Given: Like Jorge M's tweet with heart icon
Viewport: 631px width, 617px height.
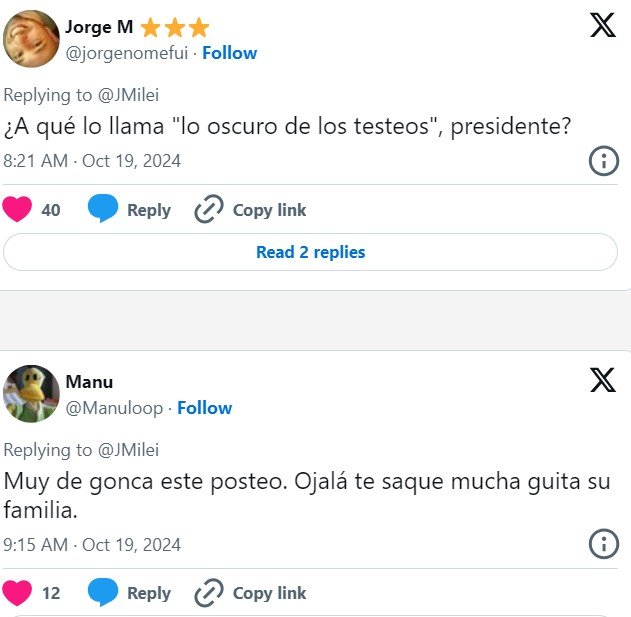Looking at the screenshot, I should coord(17,210).
